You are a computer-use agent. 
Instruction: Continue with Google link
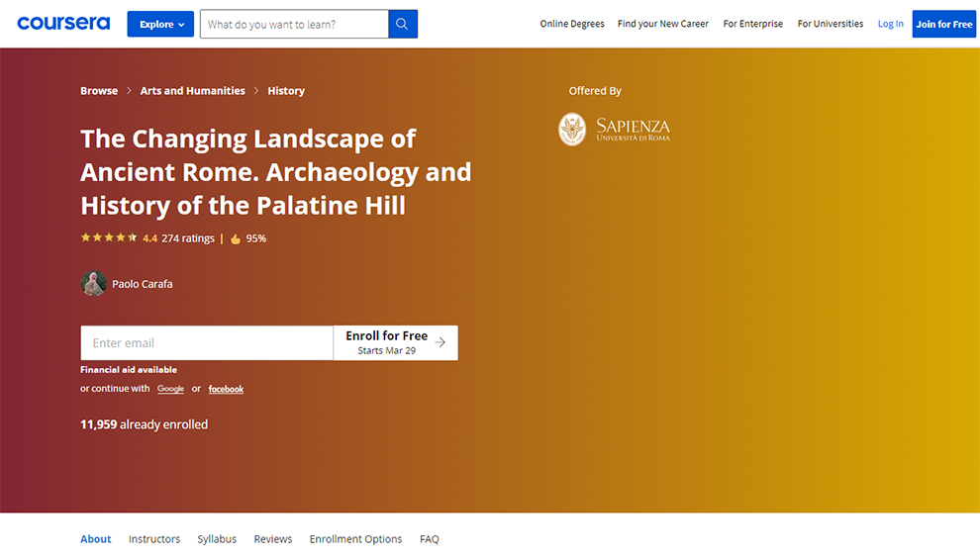[x=170, y=389]
